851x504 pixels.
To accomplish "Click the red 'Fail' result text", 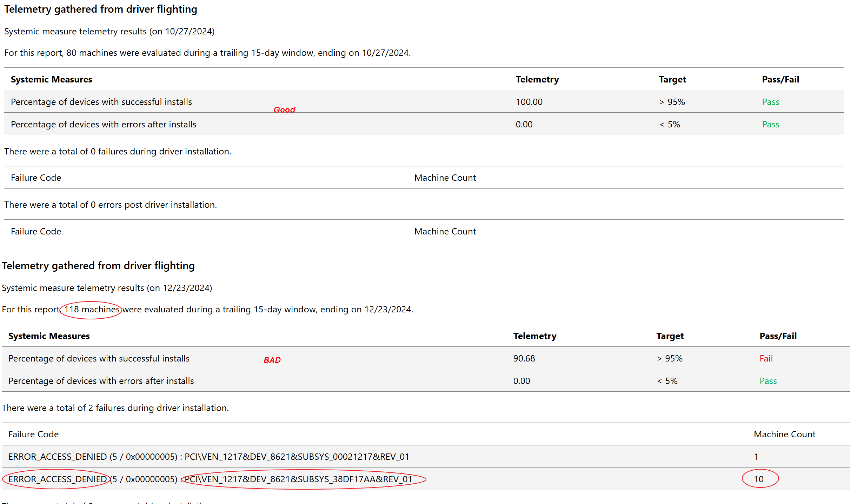I will [766, 358].
